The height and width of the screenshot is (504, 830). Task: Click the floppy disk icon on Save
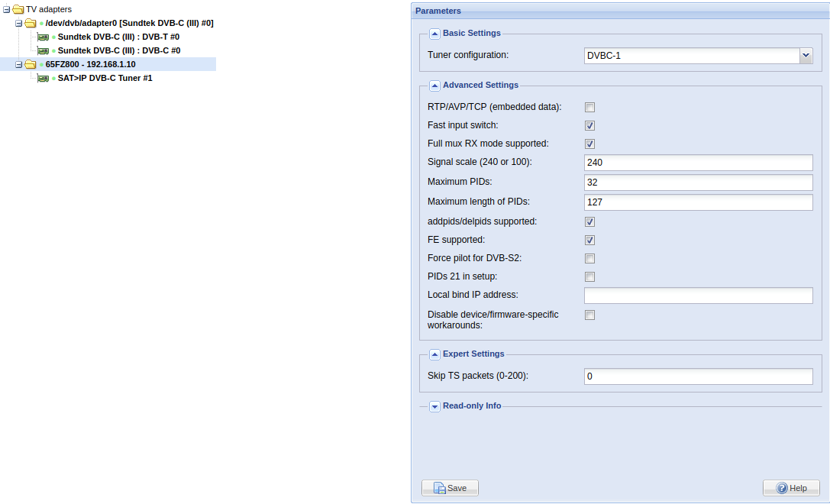(439, 488)
